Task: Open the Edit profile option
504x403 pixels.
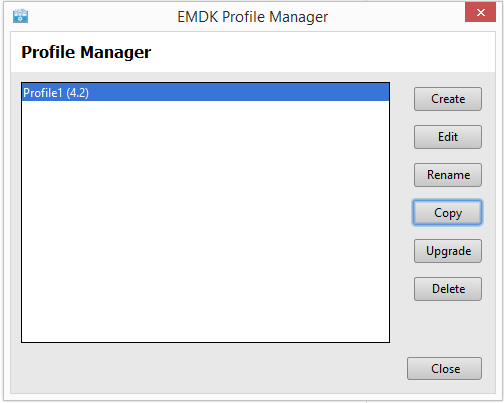Action: click(x=448, y=137)
